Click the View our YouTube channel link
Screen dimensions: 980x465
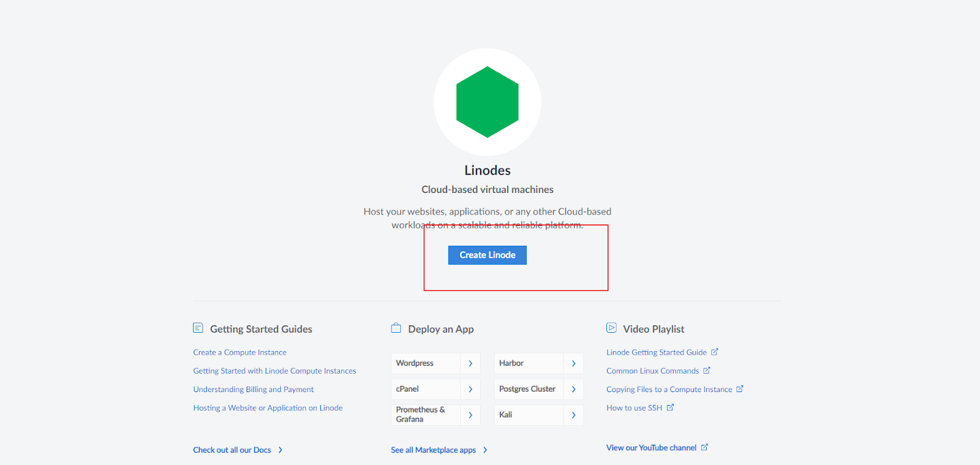651,448
